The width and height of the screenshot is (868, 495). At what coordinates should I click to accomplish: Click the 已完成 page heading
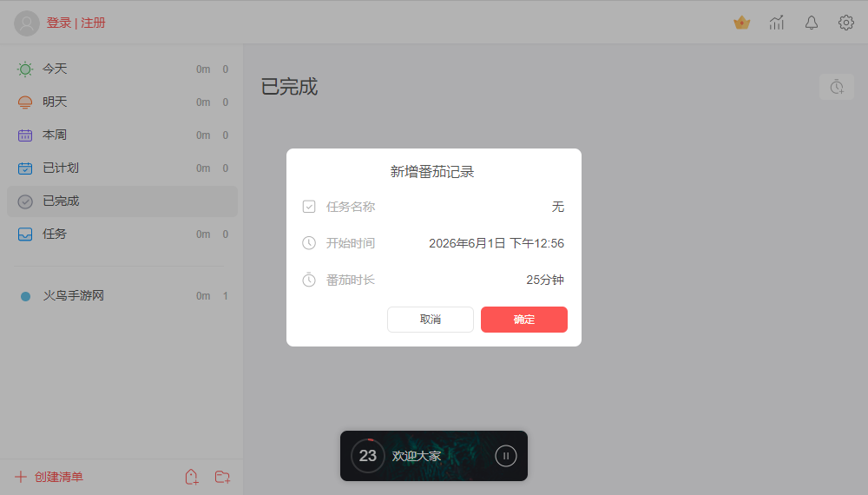[x=289, y=87]
